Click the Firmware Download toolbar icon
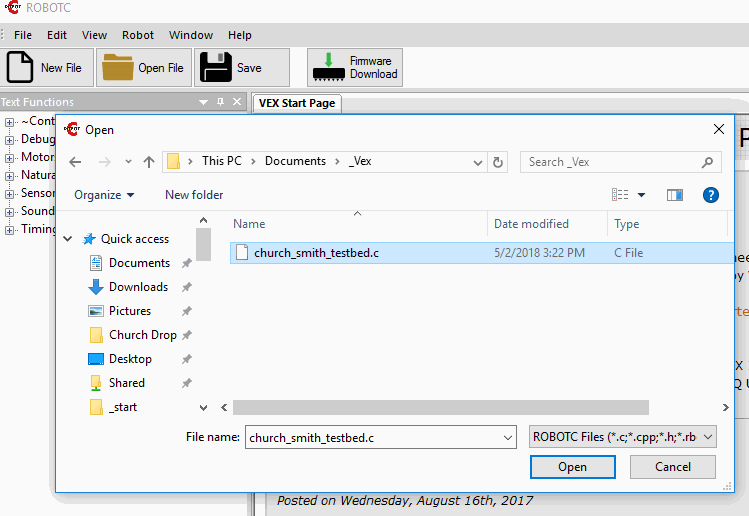This screenshot has height=516, width=749. coord(327,67)
